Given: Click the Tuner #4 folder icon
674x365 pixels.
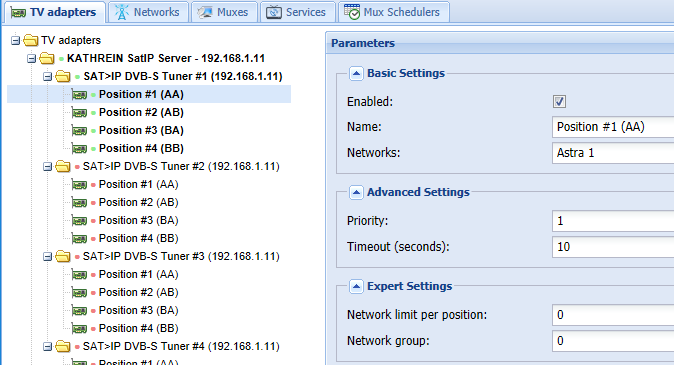Looking at the screenshot, I should coord(63,347).
